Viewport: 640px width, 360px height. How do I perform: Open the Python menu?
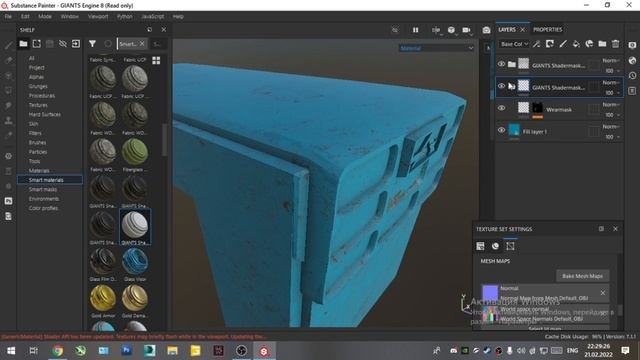124,16
